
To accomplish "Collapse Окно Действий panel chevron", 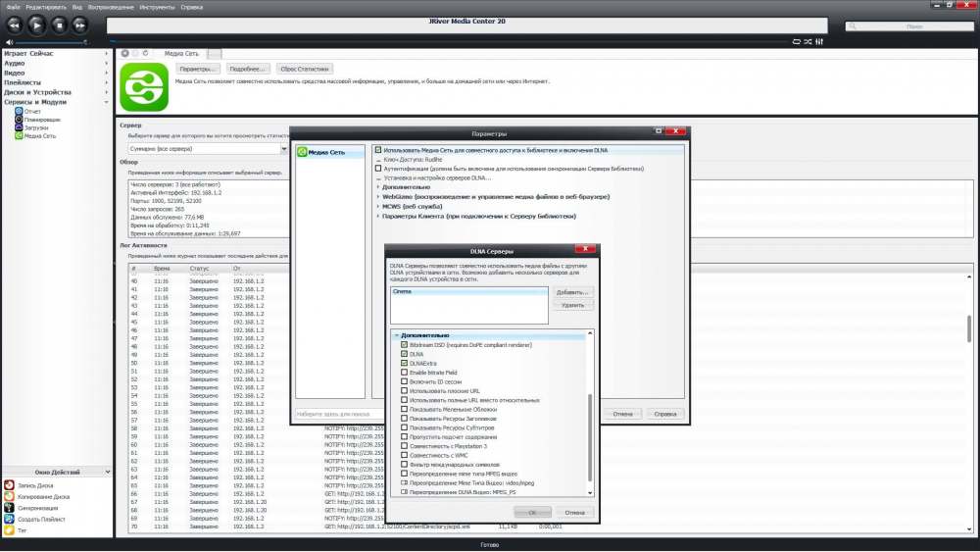I will click(108, 472).
